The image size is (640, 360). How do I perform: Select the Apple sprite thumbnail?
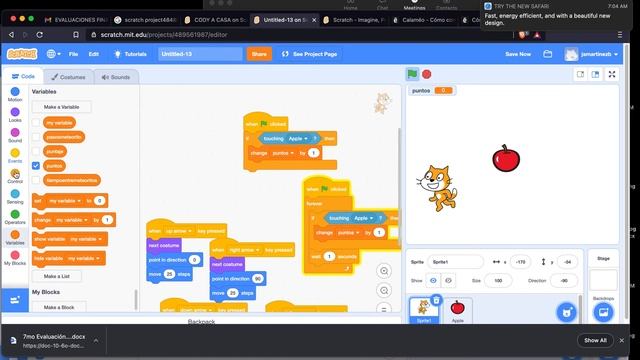click(x=458, y=311)
